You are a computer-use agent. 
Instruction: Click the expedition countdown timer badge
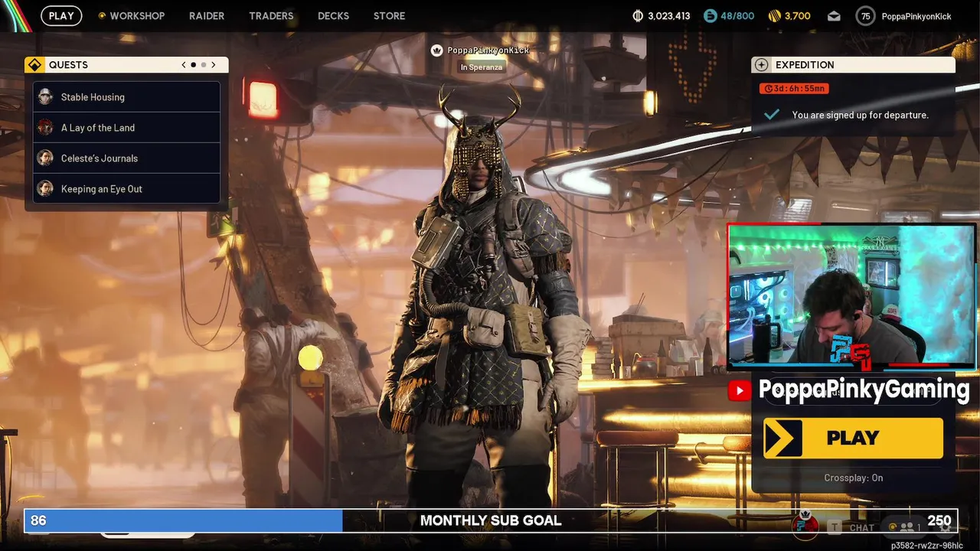795,89
